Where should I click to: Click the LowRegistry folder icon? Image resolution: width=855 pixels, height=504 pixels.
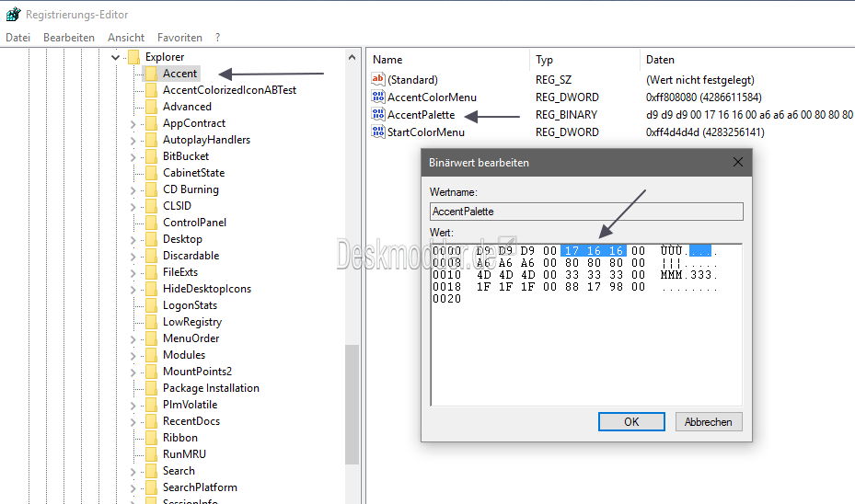(x=152, y=322)
